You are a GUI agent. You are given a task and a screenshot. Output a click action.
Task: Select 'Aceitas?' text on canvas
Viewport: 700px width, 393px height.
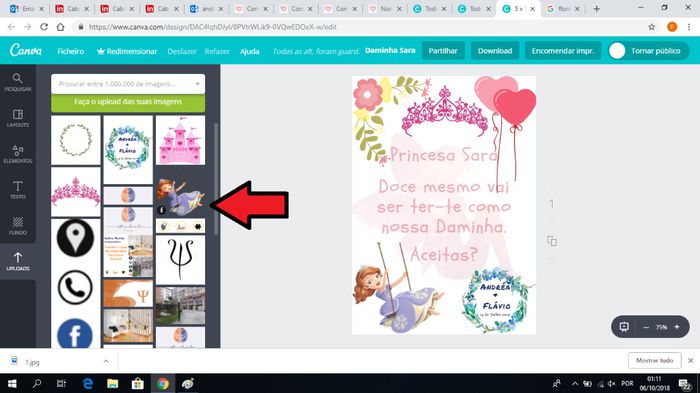(x=444, y=255)
